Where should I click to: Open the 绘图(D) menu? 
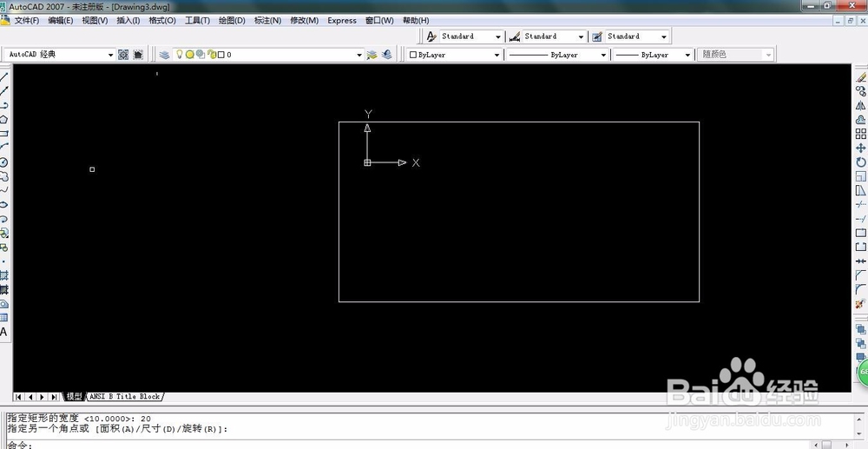(x=232, y=21)
